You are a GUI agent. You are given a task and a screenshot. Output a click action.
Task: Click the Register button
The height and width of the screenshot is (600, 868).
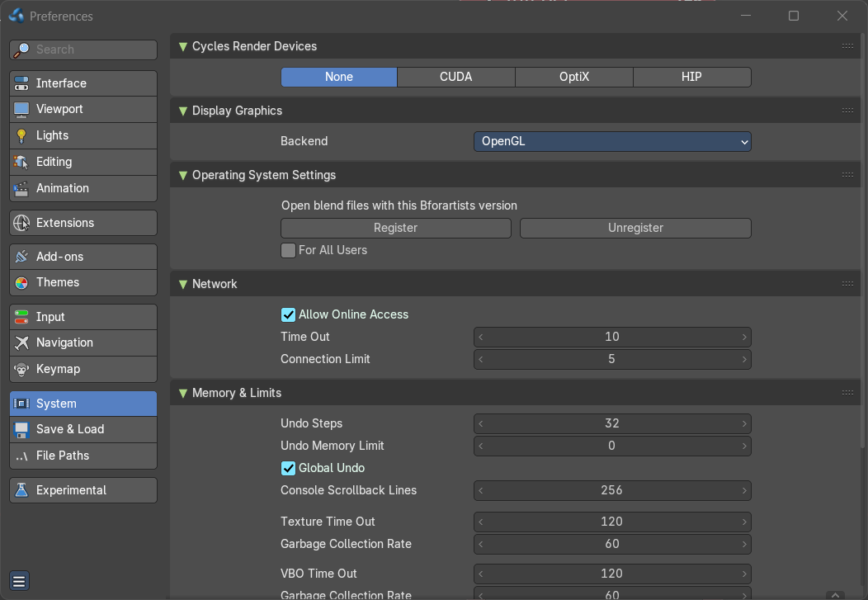click(x=396, y=228)
